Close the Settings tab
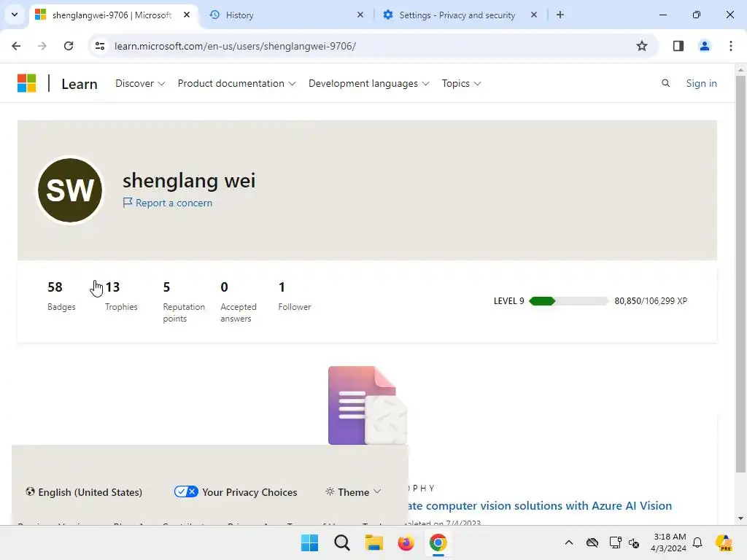The width and height of the screenshot is (747, 560). coord(534,15)
